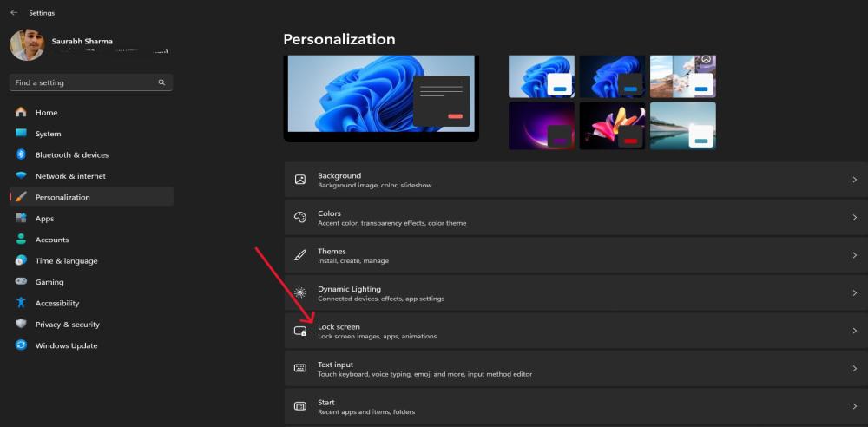The height and width of the screenshot is (427, 868).
Task: Select the colorful flower dark theme
Action: [612, 126]
